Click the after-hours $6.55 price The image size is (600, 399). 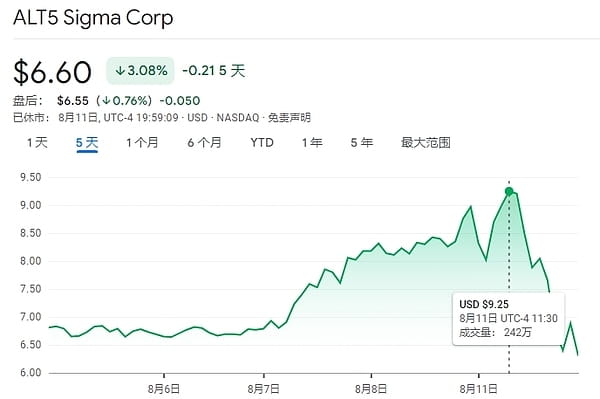point(73,101)
